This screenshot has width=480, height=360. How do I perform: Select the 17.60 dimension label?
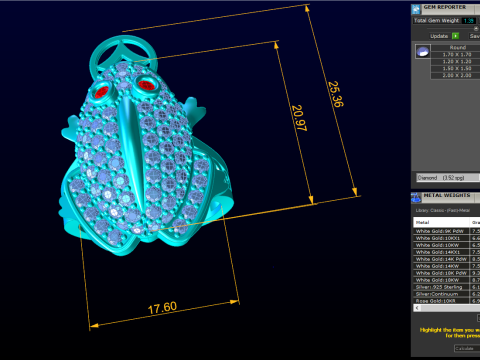(162, 308)
